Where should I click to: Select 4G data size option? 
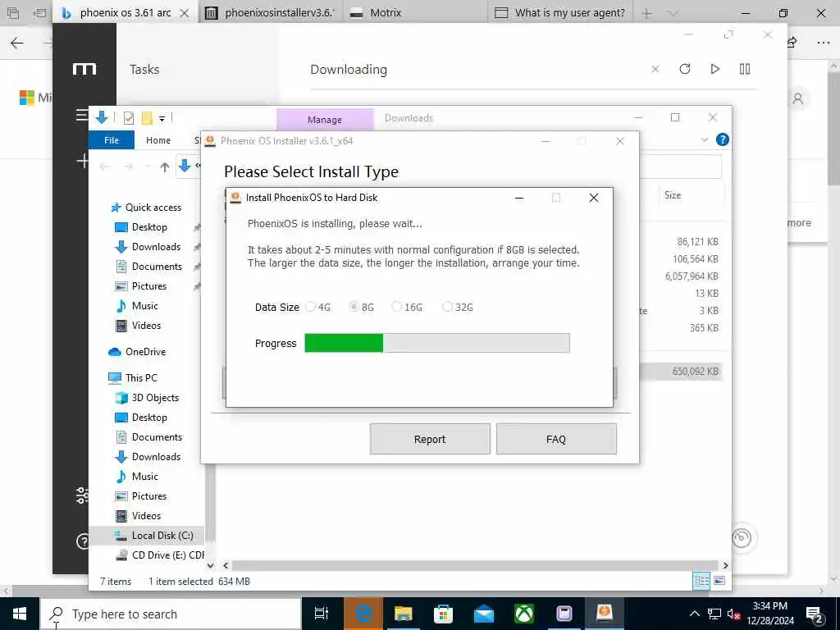coord(311,307)
